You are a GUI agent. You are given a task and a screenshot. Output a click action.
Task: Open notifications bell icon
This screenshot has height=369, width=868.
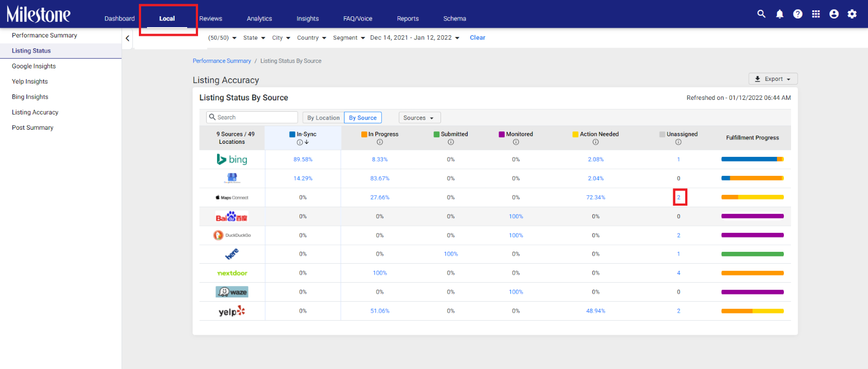(780, 14)
